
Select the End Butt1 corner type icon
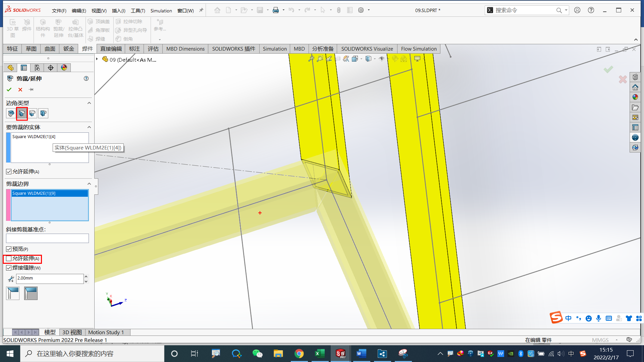(33, 113)
